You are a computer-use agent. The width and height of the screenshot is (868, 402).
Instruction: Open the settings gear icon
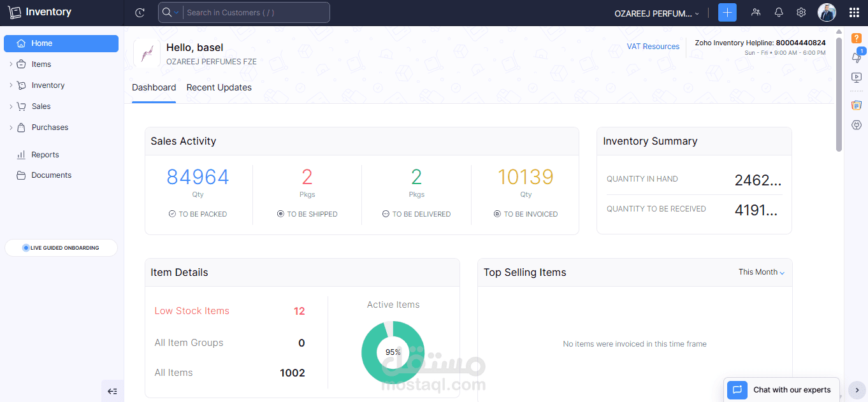click(x=801, y=13)
